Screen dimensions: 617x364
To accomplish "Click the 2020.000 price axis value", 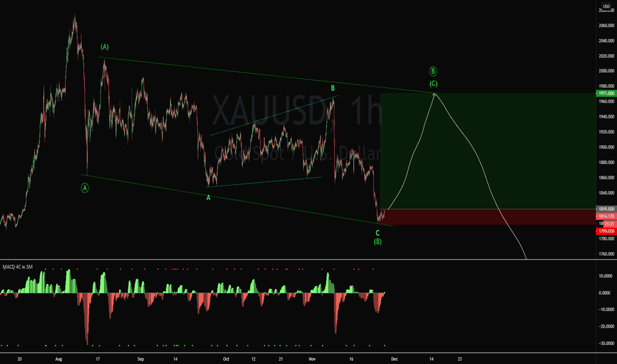I will coord(606,56).
